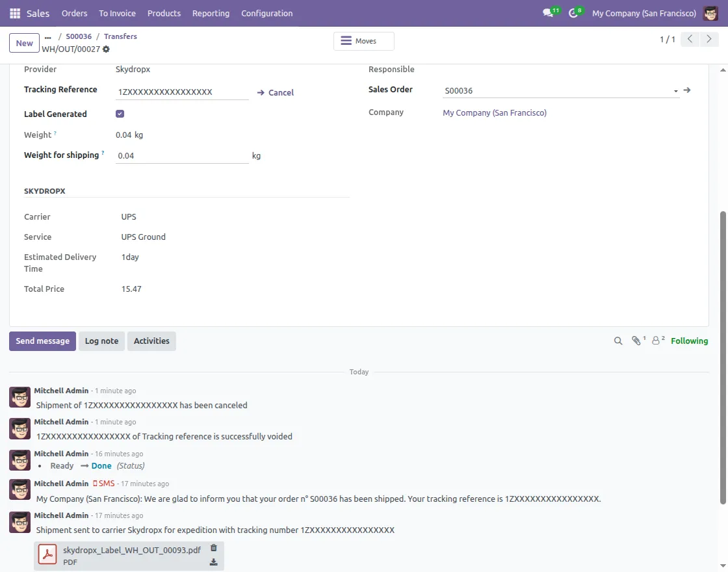Uncheck the Label Generated checkbox
Screen dimensions: 728x572
(x=120, y=113)
